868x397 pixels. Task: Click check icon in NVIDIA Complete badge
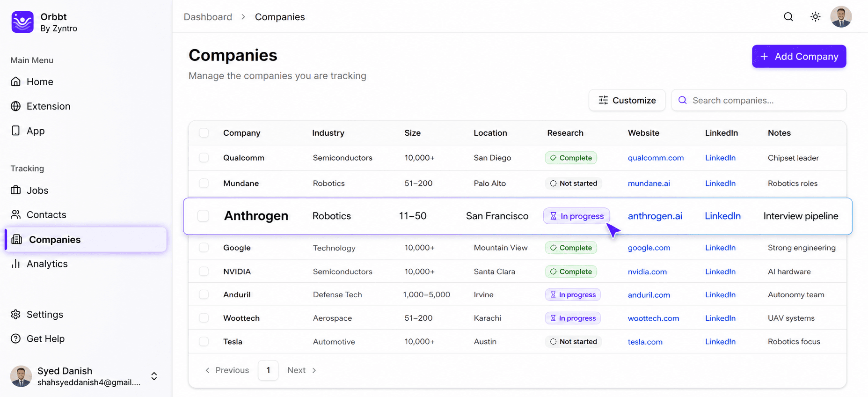click(x=553, y=272)
